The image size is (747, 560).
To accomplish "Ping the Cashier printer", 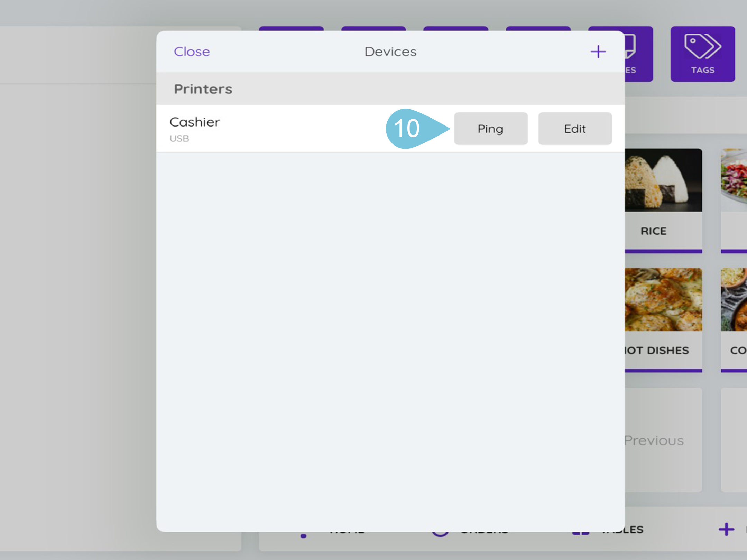I will click(x=490, y=129).
